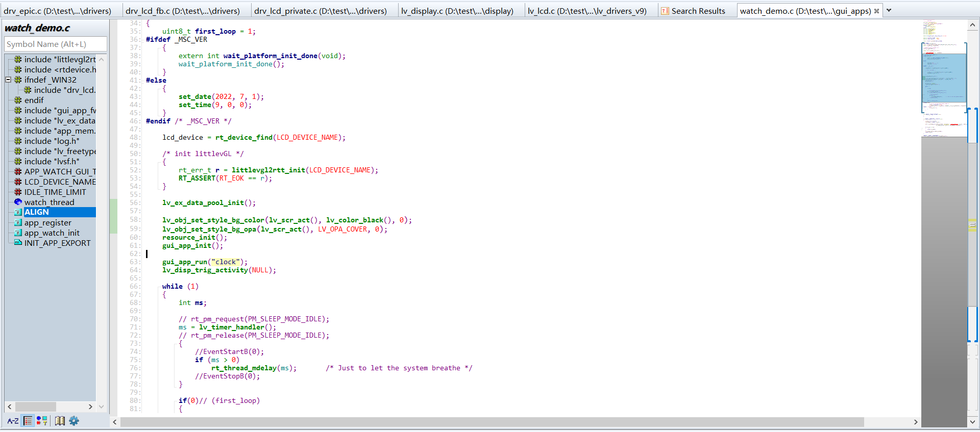Switch to the Search Results tab
The width and height of the screenshot is (980, 432).
coord(697,11)
